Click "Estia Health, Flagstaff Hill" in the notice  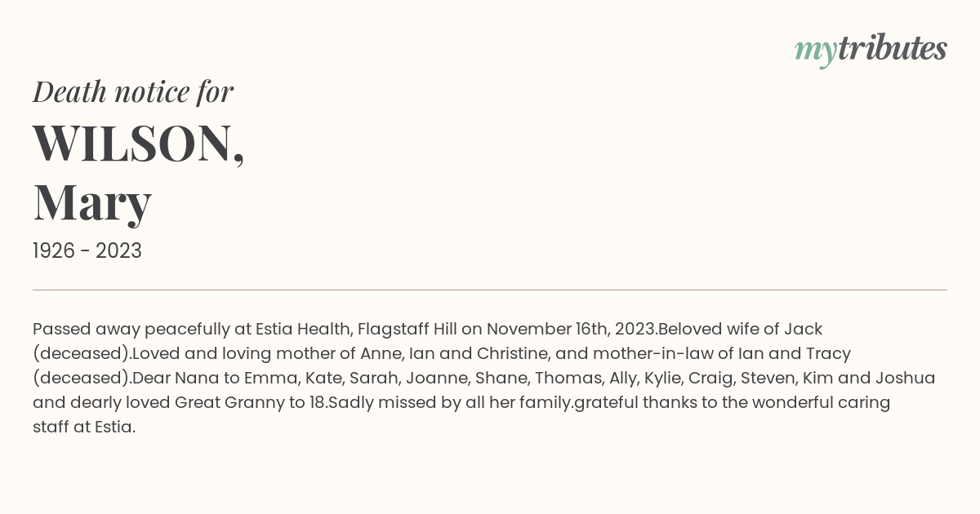[x=356, y=330]
